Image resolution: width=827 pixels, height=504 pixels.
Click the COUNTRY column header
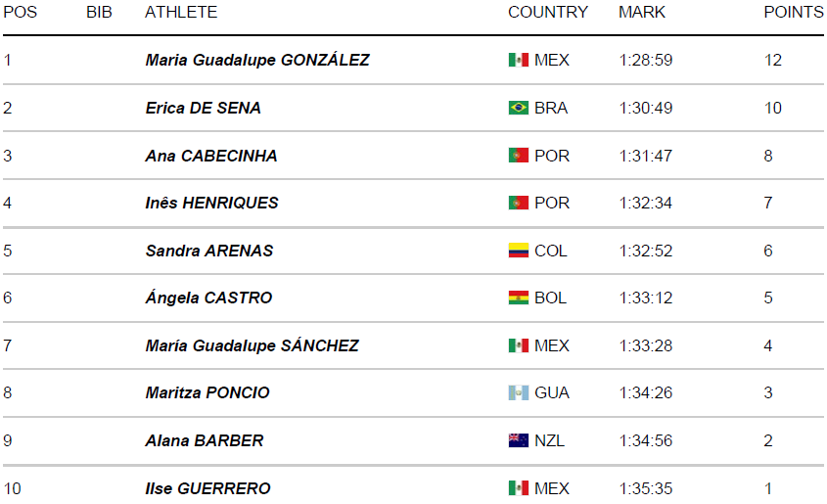coord(548,12)
